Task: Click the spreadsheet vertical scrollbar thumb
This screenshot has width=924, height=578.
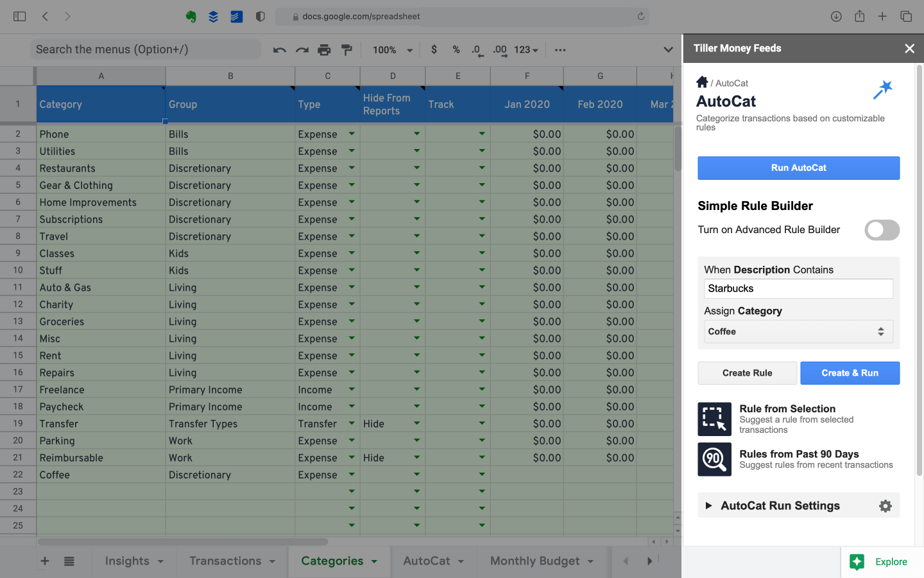Action: 678,148
